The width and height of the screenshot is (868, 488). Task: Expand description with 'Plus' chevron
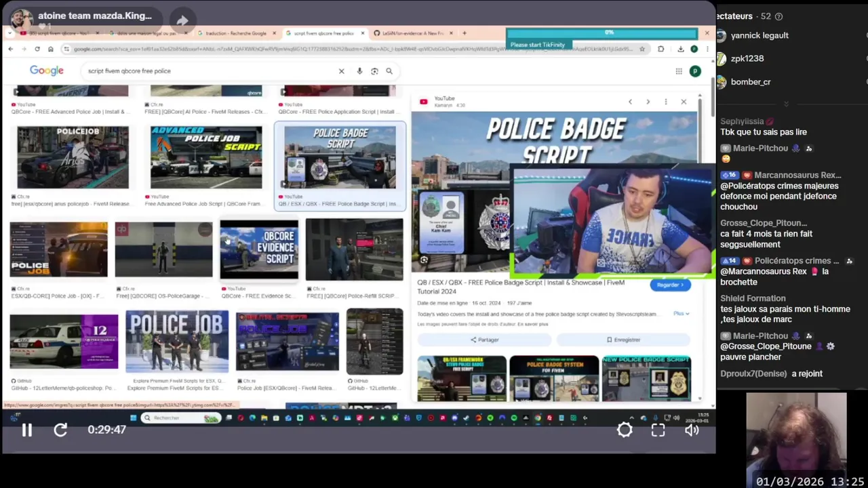click(x=682, y=314)
